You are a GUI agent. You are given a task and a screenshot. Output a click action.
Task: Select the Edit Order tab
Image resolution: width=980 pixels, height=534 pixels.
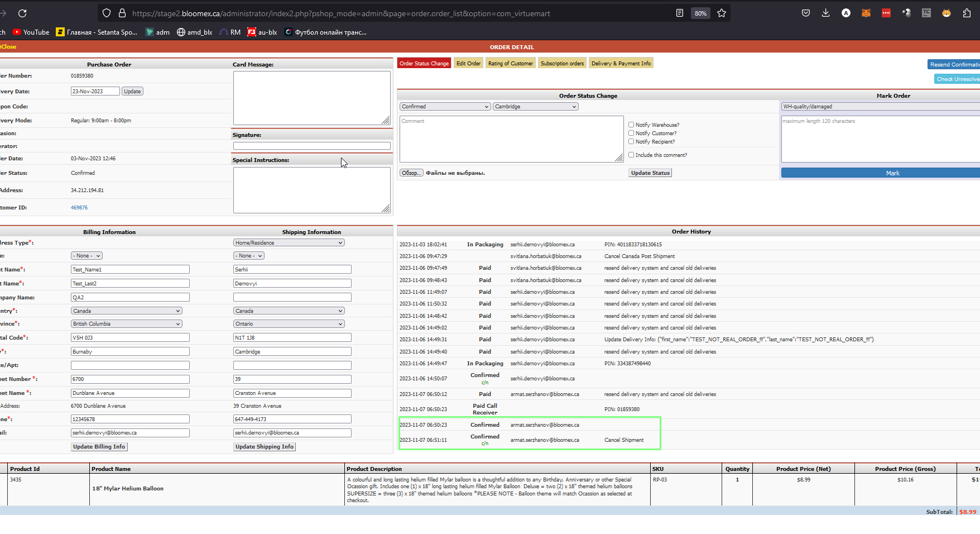468,63
